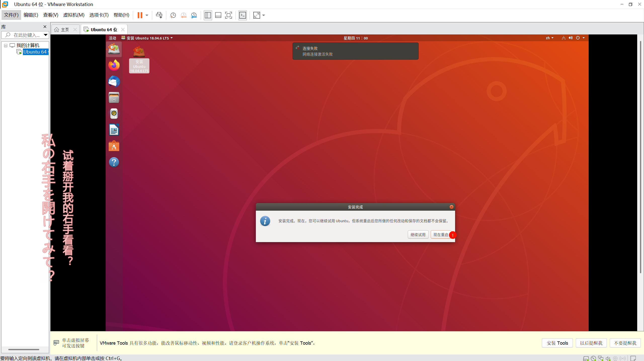Click the library search input field
The height and width of the screenshot is (361, 644).
[x=26, y=35]
